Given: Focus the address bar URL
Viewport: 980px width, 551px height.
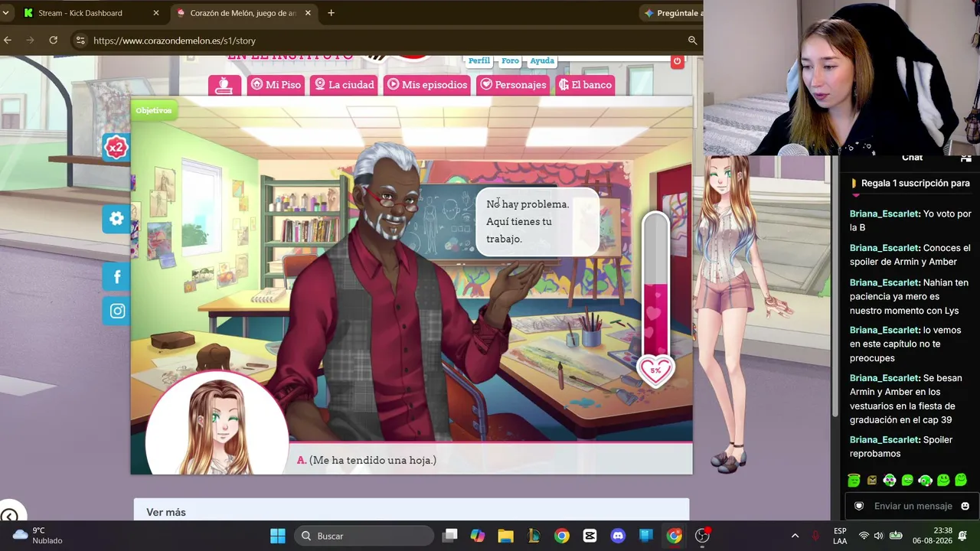Looking at the screenshot, I should (175, 41).
